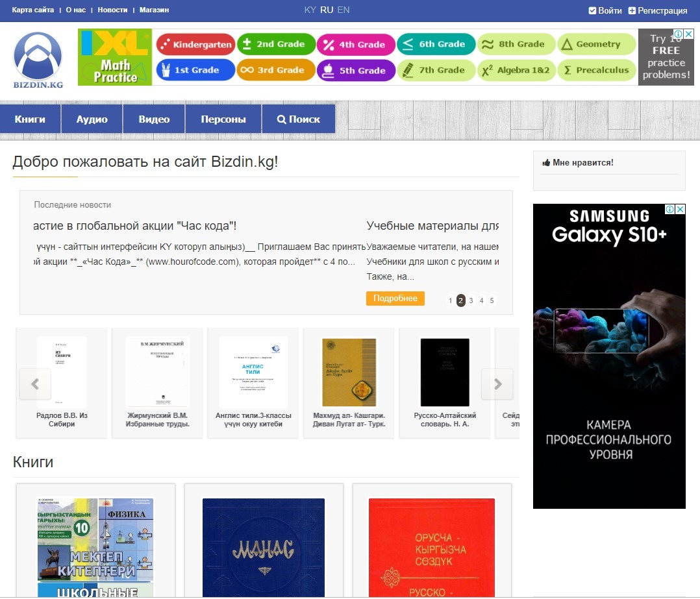Viewport: 700px width, 599px height.
Task: Jump to news slide 5
Action: (492, 300)
